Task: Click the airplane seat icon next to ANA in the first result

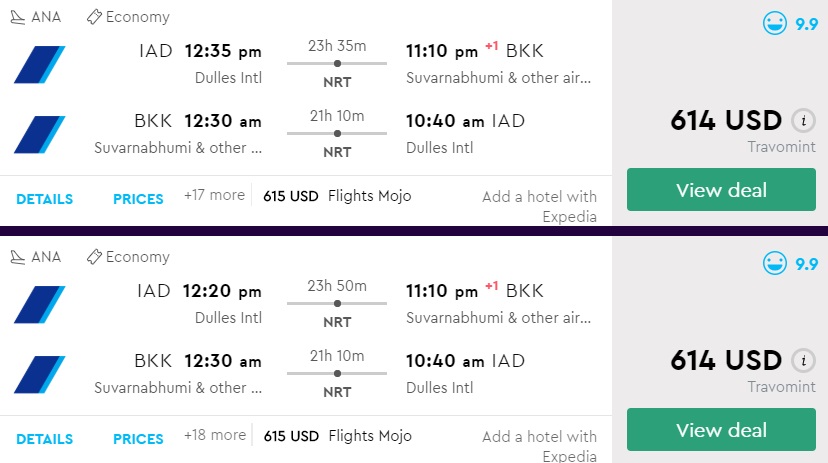Action: [17, 17]
